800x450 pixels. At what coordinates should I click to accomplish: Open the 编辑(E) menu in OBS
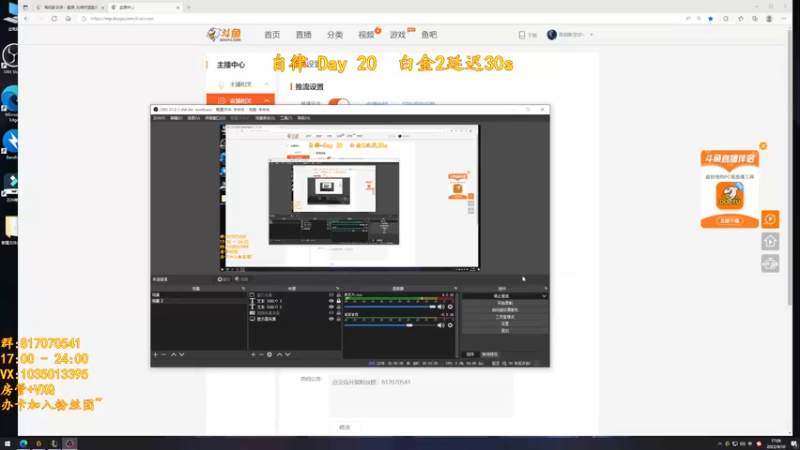[x=176, y=118]
